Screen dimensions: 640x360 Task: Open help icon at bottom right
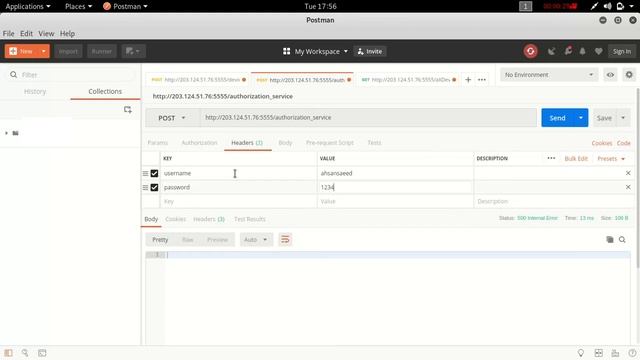tap(632, 353)
